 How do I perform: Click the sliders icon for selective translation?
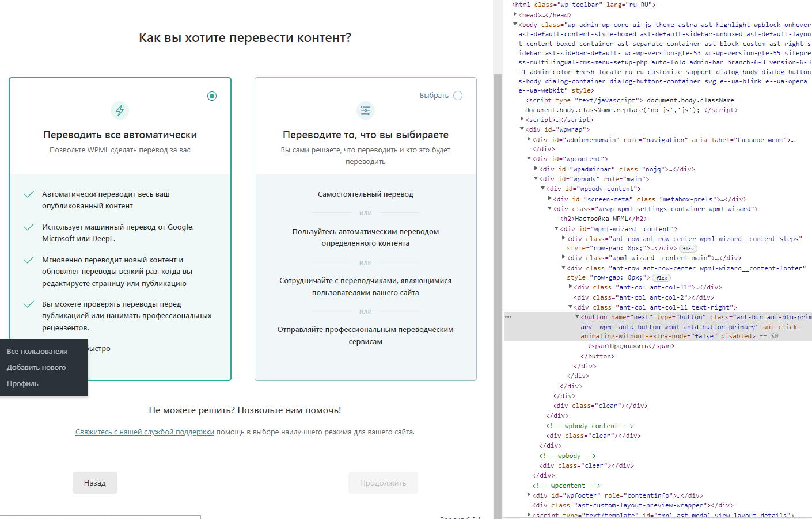366,110
